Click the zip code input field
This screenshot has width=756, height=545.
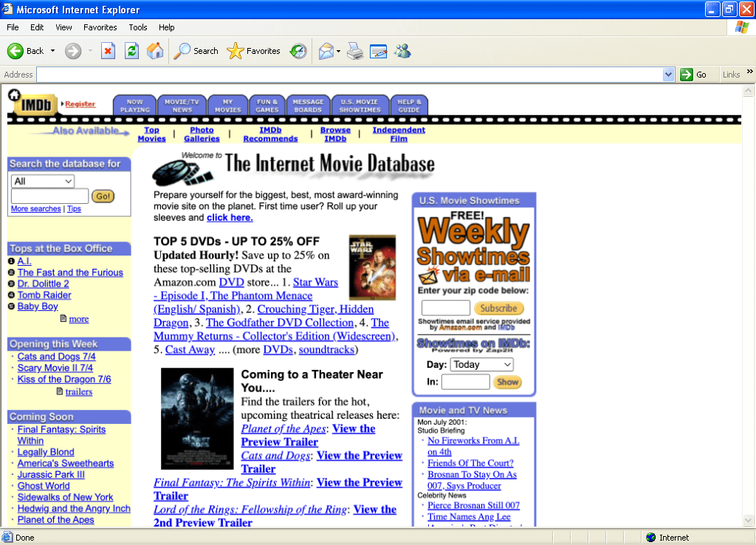(x=445, y=308)
